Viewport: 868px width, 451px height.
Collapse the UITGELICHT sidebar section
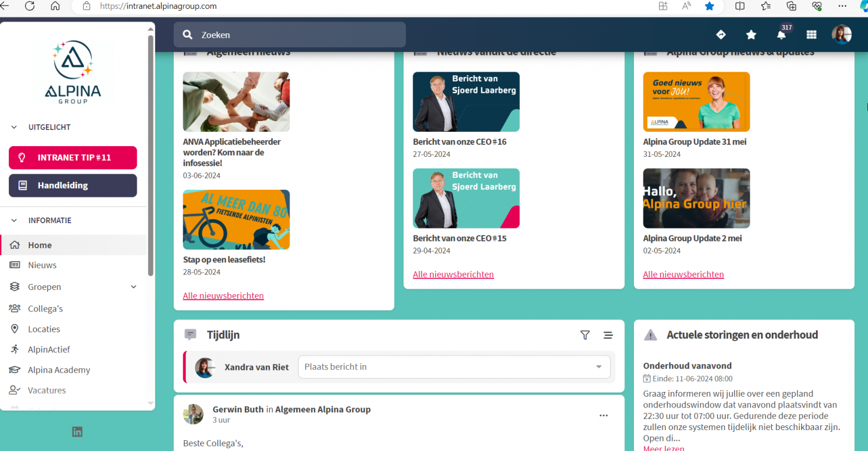13,127
